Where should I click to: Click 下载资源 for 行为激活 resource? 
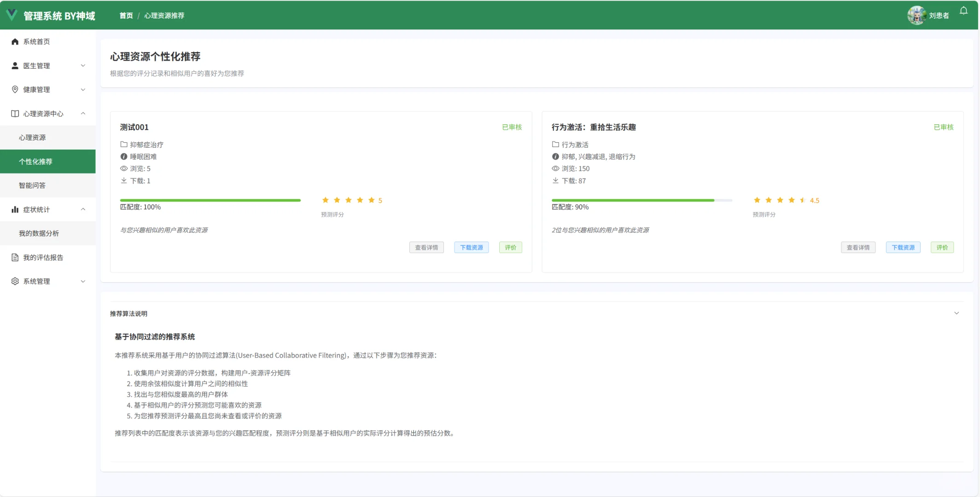(x=903, y=247)
